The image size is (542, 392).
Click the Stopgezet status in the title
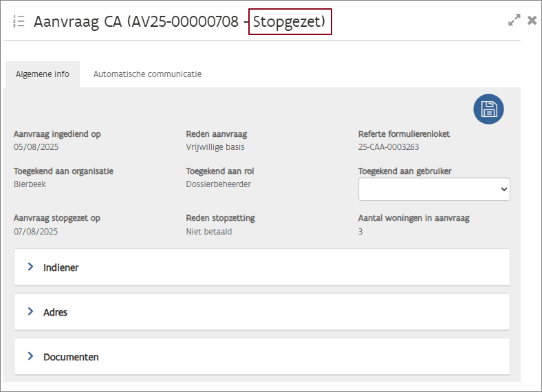[290, 21]
